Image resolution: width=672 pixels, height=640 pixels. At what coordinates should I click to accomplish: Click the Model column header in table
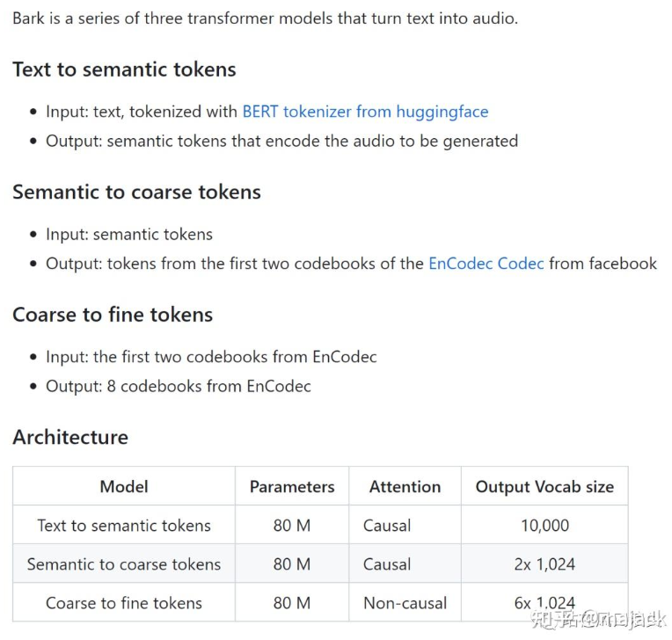(x=124, y=486)
